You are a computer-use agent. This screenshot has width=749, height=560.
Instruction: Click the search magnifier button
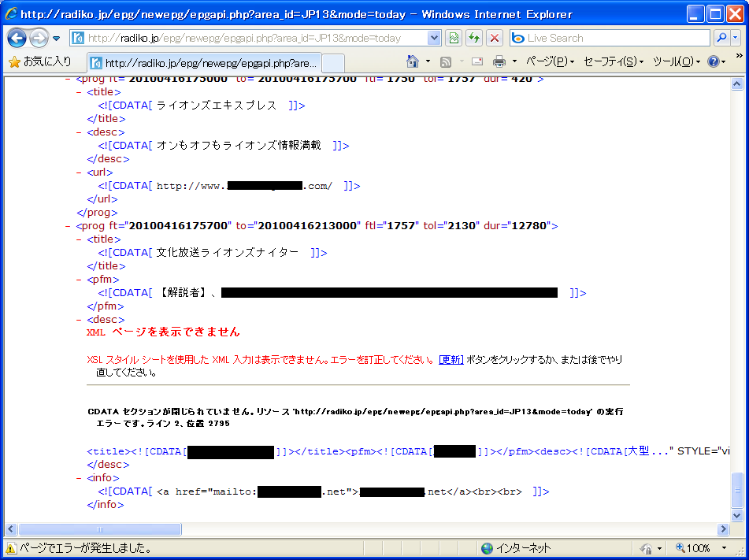721,38
